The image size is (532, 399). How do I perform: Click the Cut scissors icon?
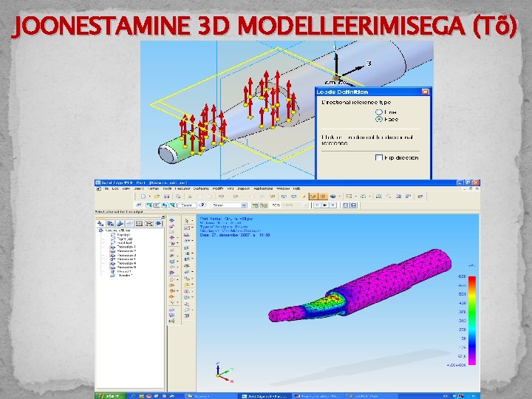190,197
